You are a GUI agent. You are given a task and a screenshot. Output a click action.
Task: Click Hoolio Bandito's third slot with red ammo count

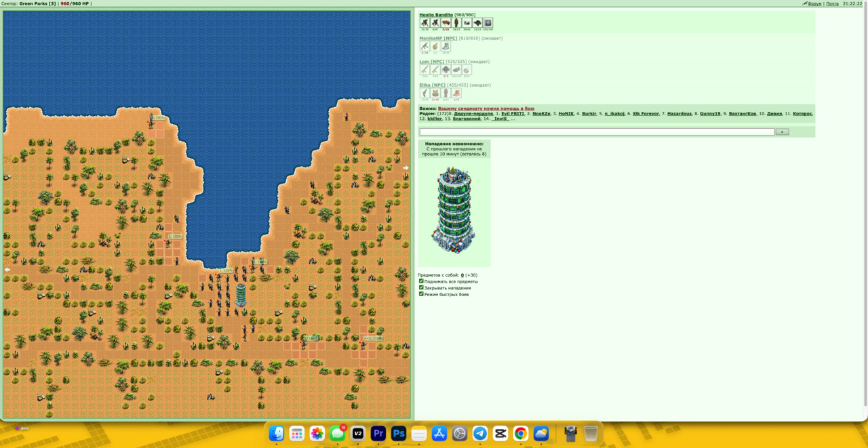point(446,23)
